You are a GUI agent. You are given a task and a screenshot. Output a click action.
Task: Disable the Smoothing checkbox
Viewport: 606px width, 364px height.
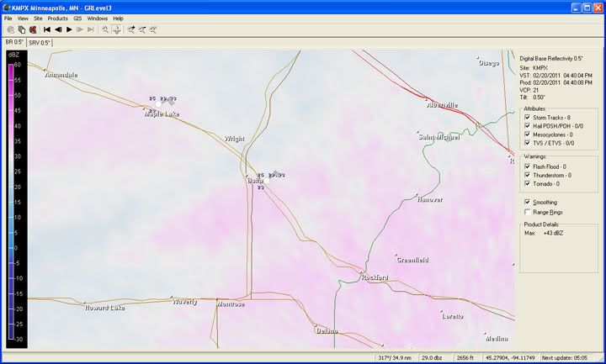[x=527, y=202]
